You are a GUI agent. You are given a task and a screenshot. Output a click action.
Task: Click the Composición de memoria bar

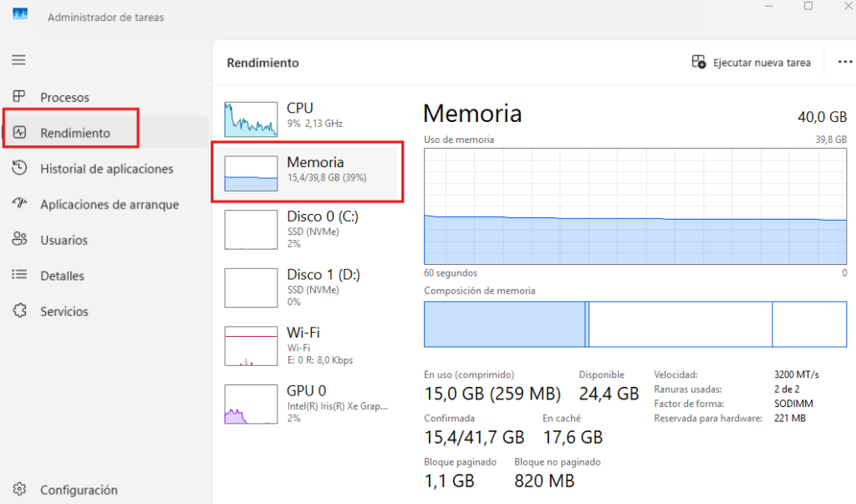coord(635,324)
